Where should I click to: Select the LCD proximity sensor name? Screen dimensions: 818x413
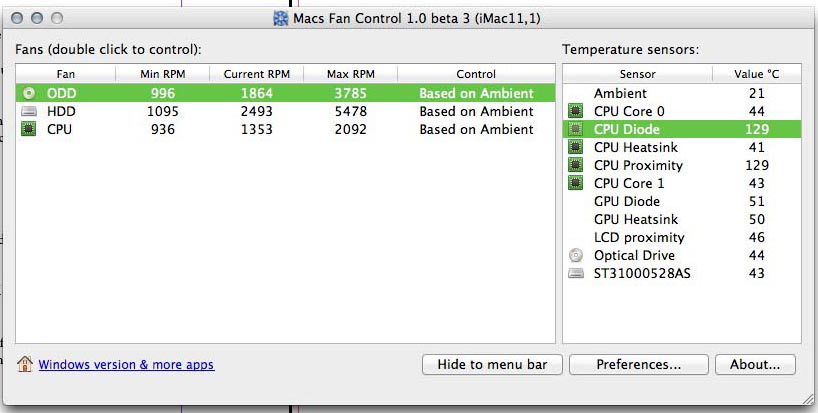[639, 237]
